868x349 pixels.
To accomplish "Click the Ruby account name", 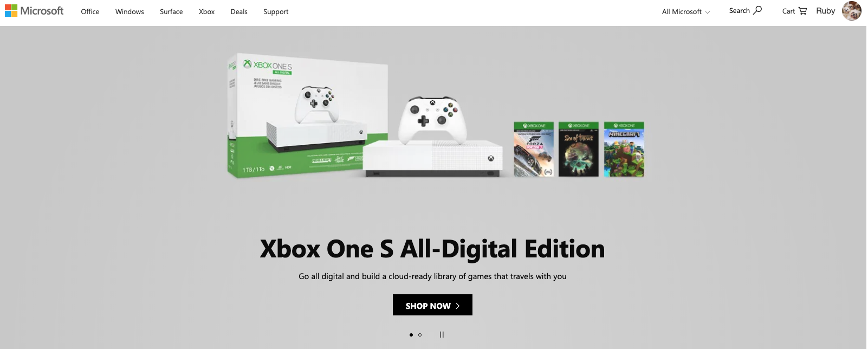I will 826,11.
